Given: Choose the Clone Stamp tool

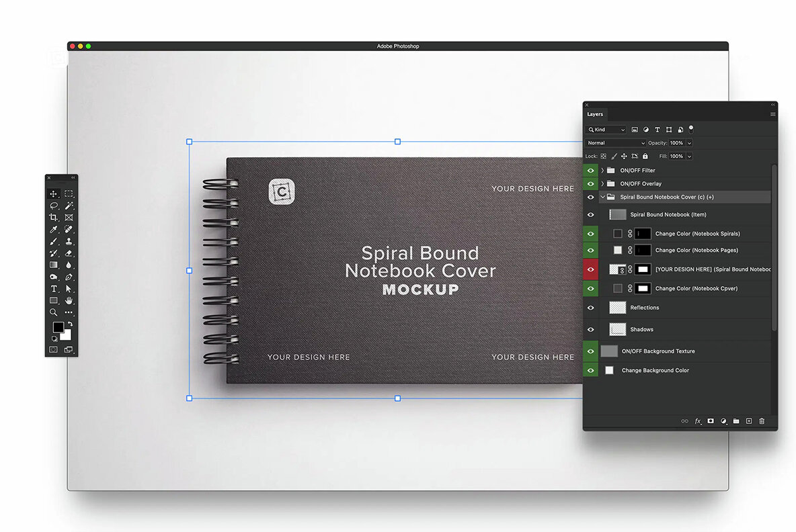Looking at the screenshot, I should click(x=69, y=241).
